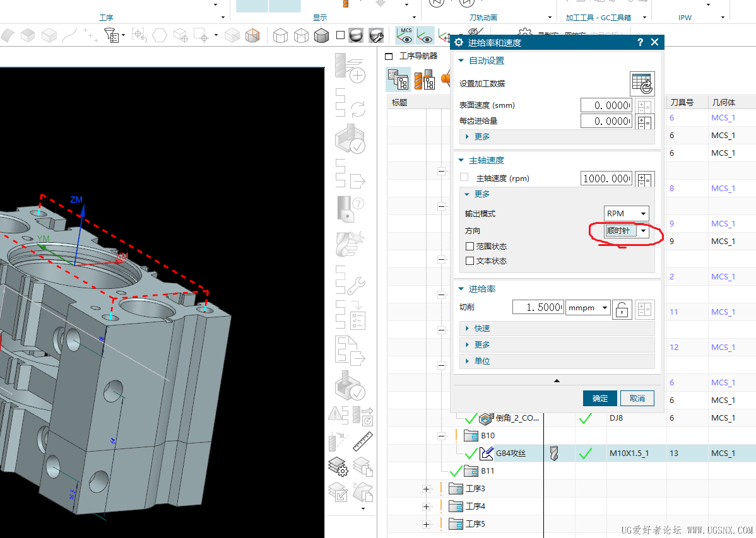Screen dimensions: 756x538
Task: Enable the 主轴速度 (rpm) checkbox
Action: (x=464, y=177)
